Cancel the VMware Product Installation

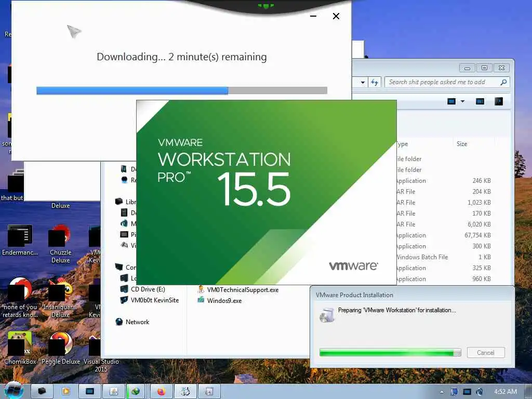(x=486, y=353)
